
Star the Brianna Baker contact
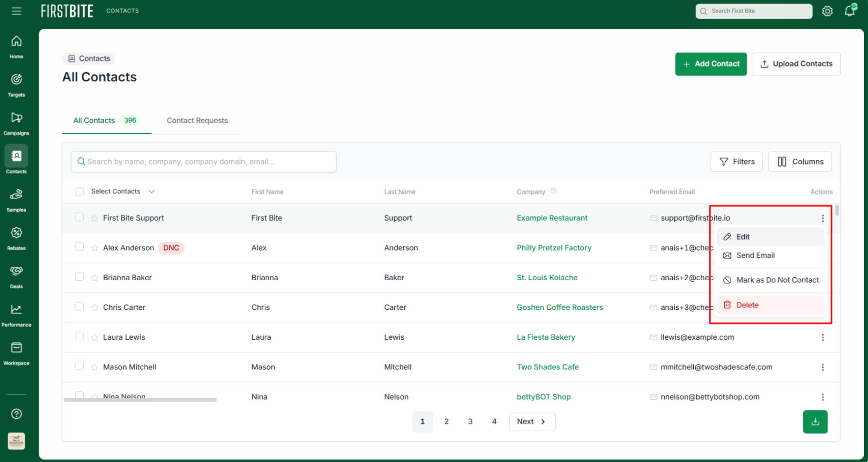click(94, 278)
